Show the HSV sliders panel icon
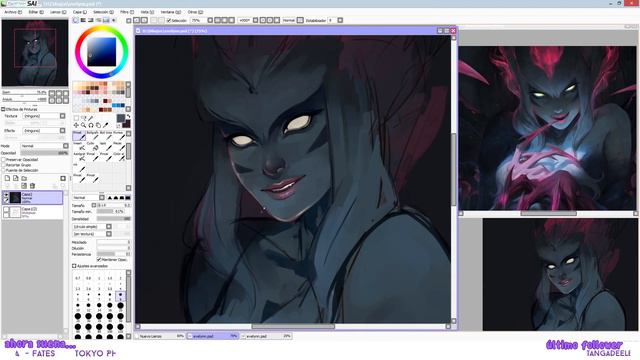The image size is (640, 360). point(91,20)
